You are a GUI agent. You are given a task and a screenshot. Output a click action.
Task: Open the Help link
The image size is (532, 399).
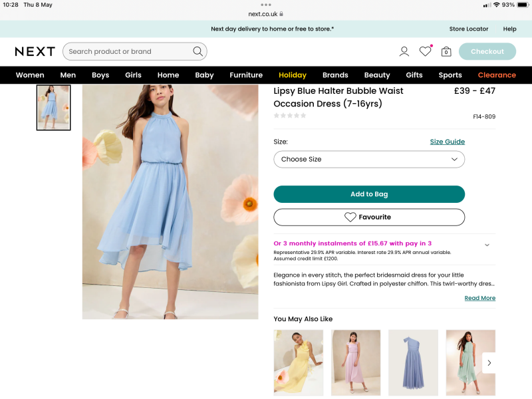[x=509, y=29]
